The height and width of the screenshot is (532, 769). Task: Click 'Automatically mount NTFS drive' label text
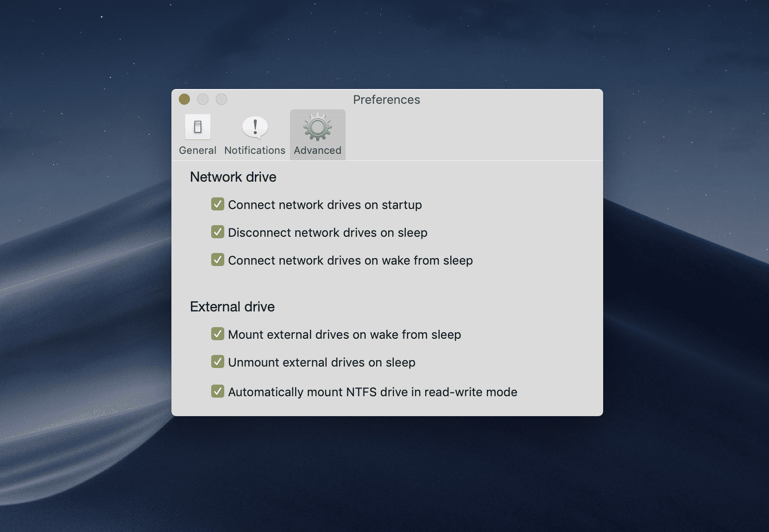click(x=372, y=392)
